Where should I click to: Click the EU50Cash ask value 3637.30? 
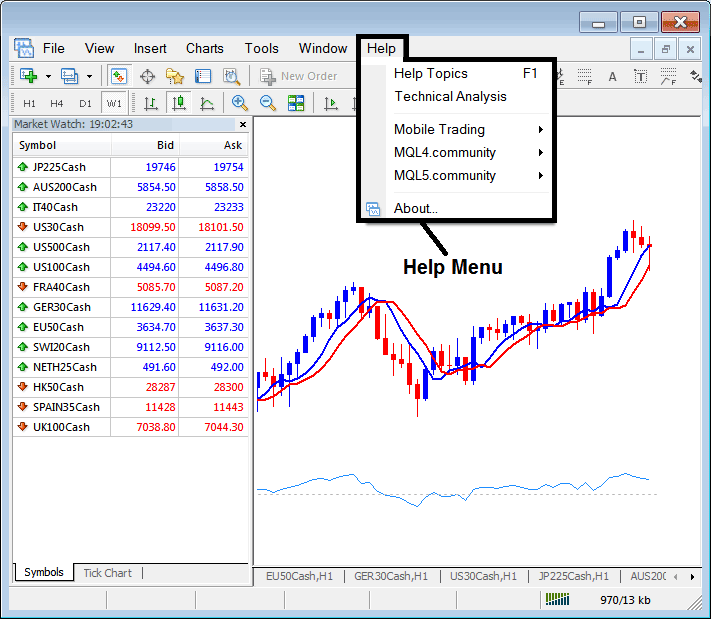pos(224,327)
